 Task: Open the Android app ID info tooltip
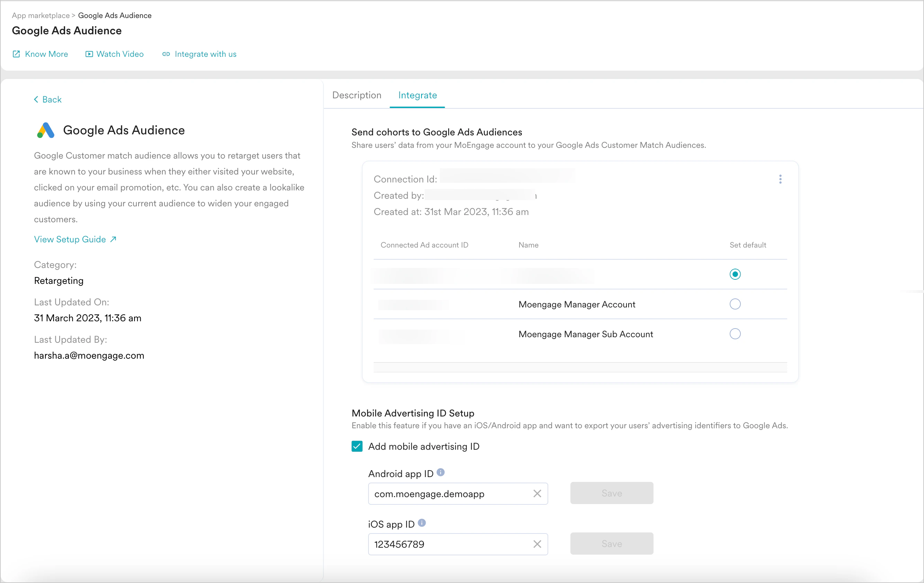coord(441,472)
